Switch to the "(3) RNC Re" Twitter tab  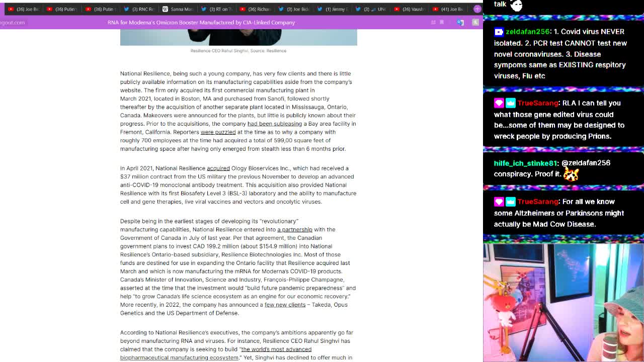coord(139,9)
